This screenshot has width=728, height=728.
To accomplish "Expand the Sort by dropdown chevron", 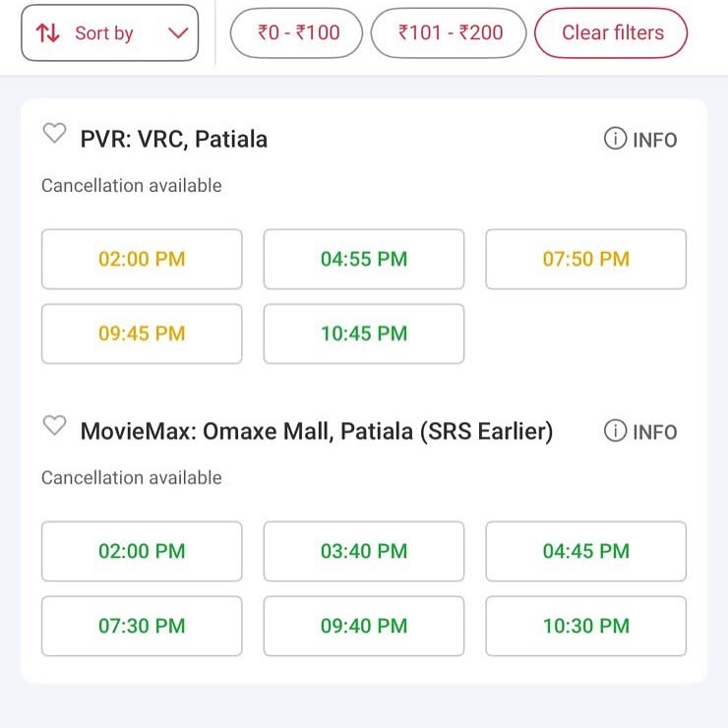I will (x=178, y=33).
